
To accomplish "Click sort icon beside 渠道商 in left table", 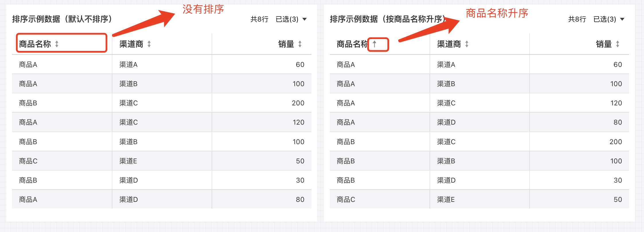I will 149,44.
